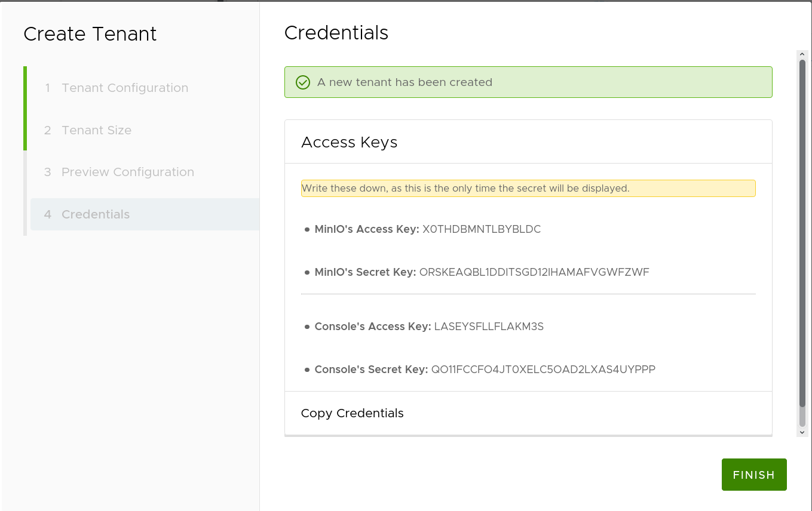812x511 pixels.
Task: Click the Access Keys section header
Action: coord(349,142)
